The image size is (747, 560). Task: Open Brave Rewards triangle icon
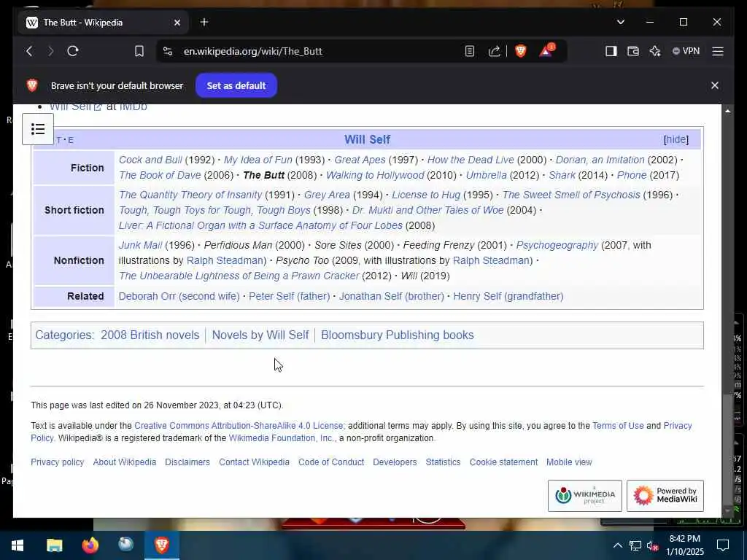click(x=546, y=50)
